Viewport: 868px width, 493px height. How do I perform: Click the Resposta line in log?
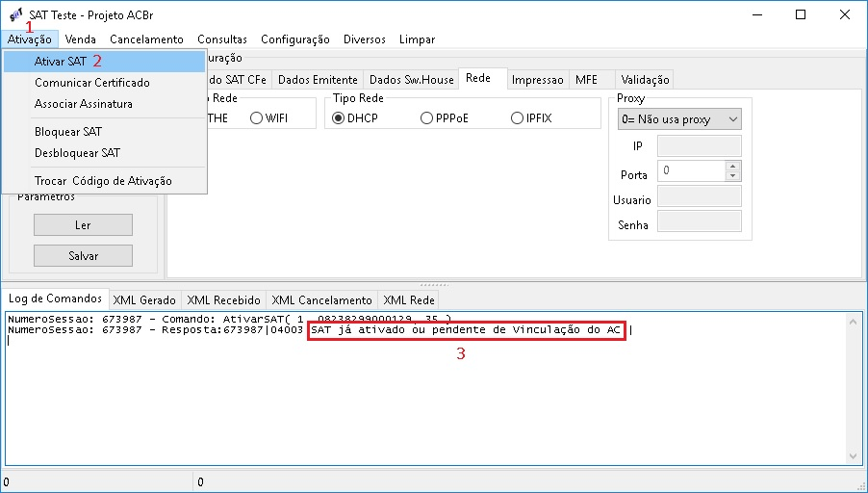pos(318,330)
